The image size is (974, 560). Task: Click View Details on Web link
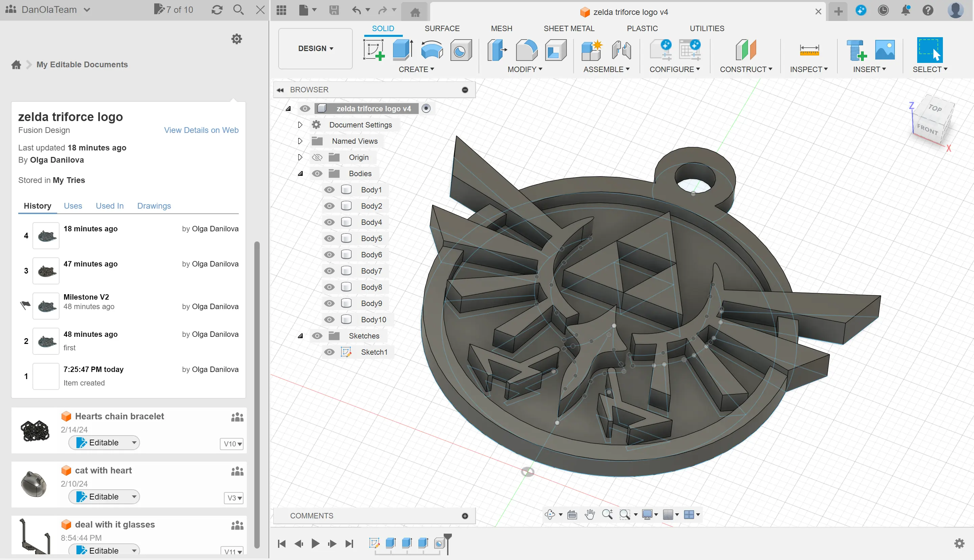tap(201, 130)
